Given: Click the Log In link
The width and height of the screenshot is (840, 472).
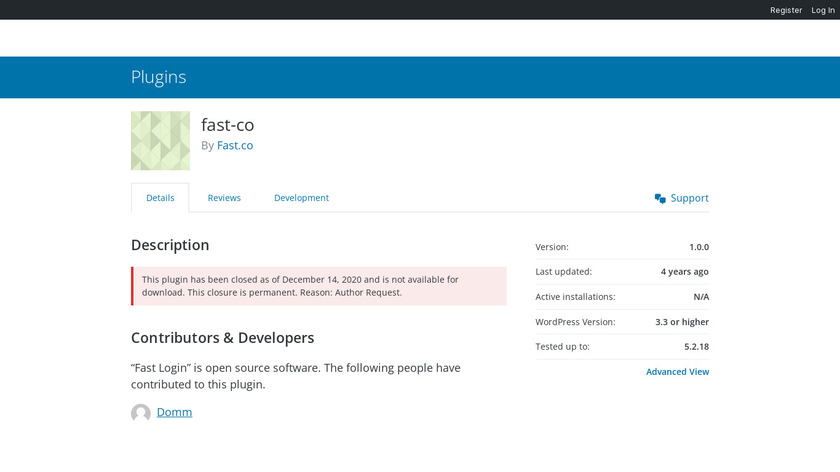Looking at the screenshot, I should pyautogui.click(x=821, y=10).
